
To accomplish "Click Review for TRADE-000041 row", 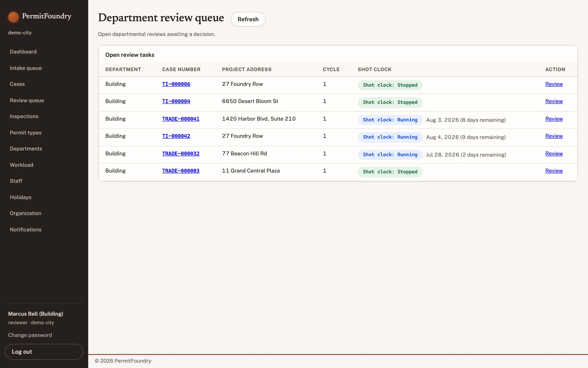I will point(554,119).
